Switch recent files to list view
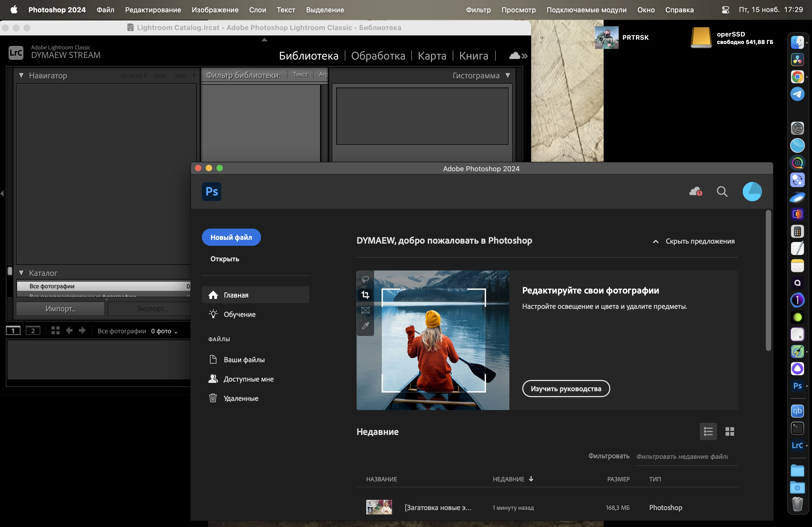 pos(708,431)
